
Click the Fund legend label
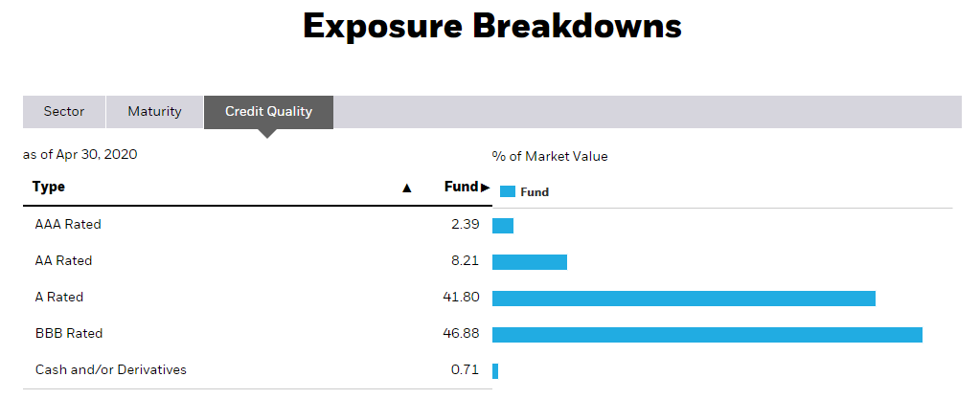click(x=535, y=192)
